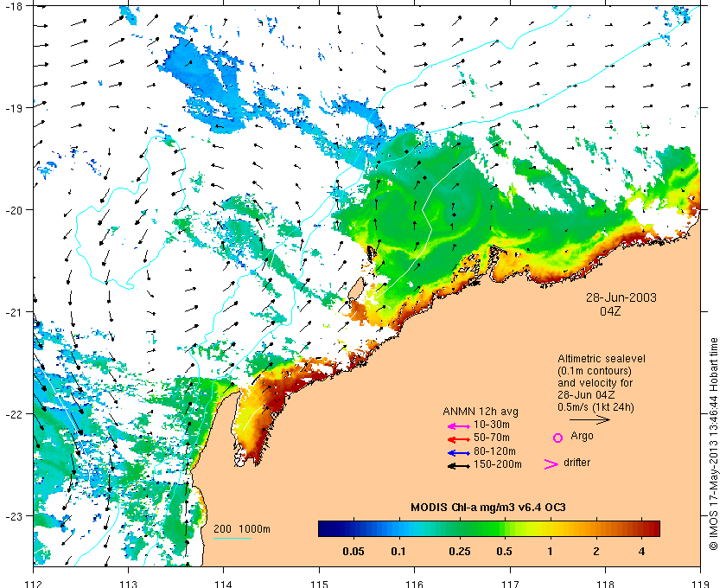Click the 'drifter' legend label
726x588 pixels.
click(x=577, y=463)
